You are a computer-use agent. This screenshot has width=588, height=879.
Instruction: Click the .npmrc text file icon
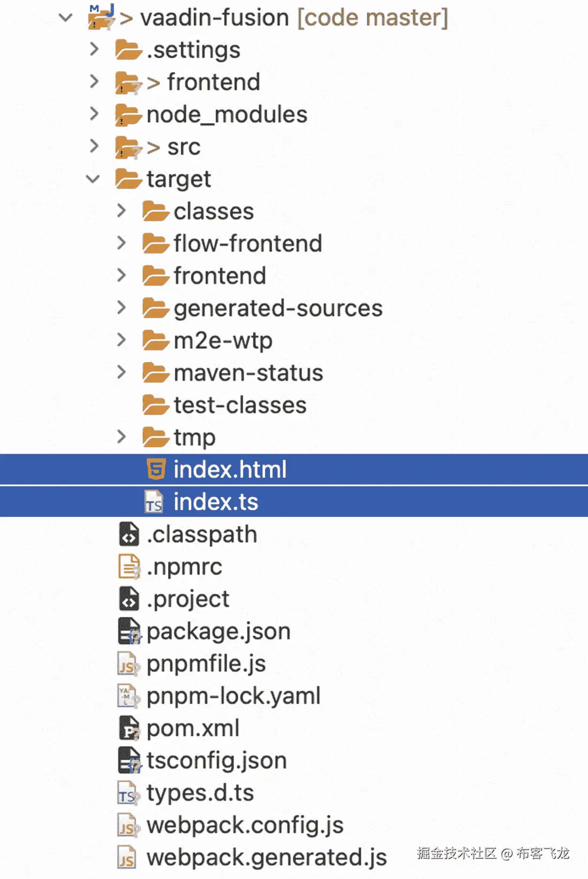[128, 567]
